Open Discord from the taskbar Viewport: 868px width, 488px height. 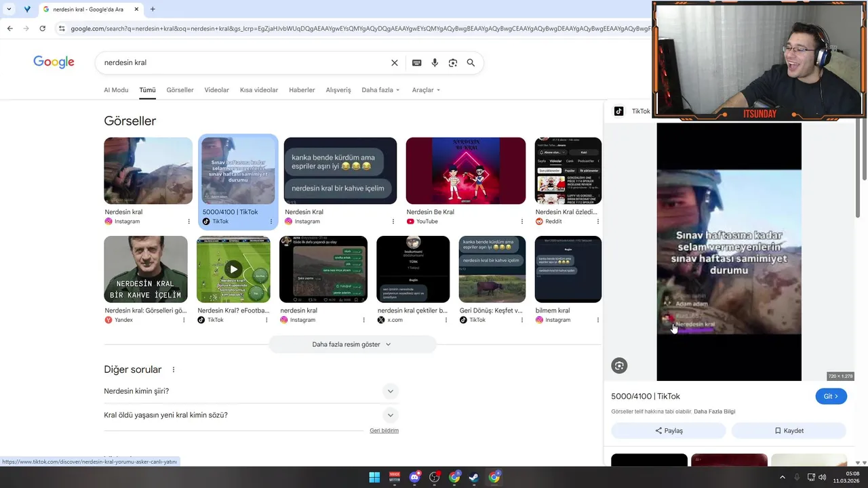tap(414, 477)
